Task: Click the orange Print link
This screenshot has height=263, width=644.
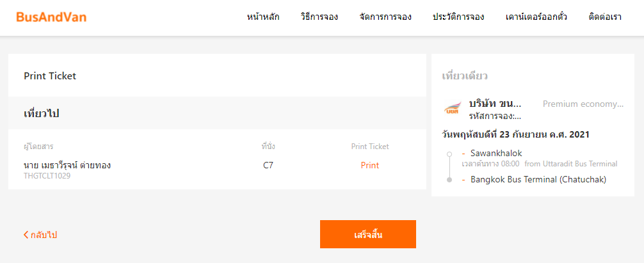Action: point(370,165)
